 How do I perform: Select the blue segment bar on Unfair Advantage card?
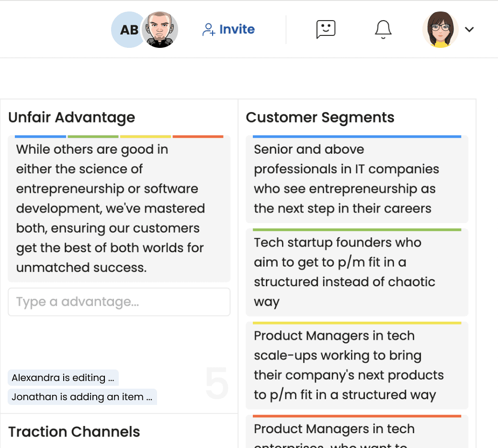[40, 136]
